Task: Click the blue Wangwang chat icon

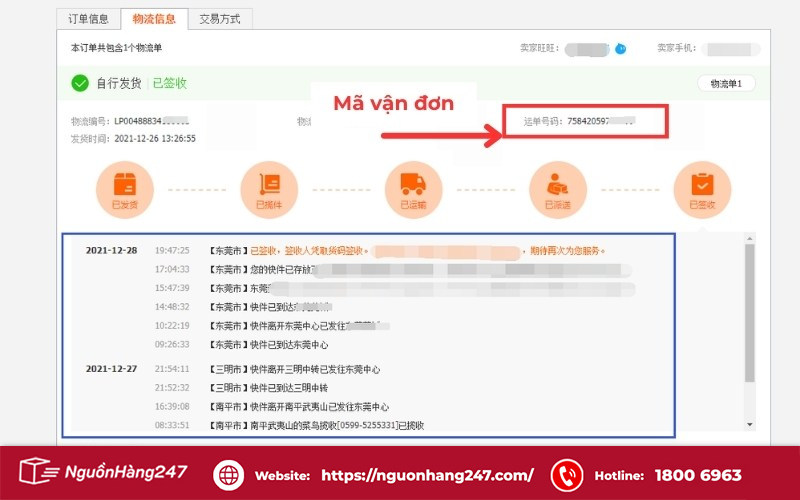Action: [x=620, y=49]
